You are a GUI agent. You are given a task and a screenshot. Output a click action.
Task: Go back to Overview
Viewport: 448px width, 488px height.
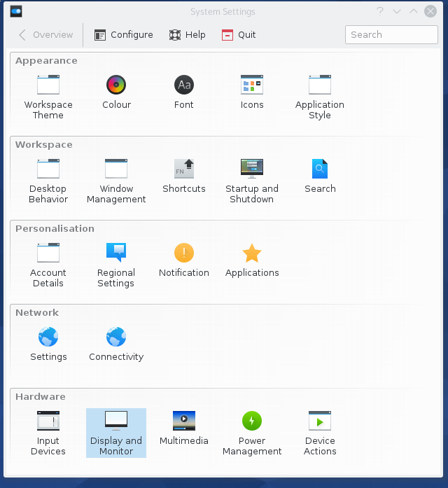click(45, 35)
